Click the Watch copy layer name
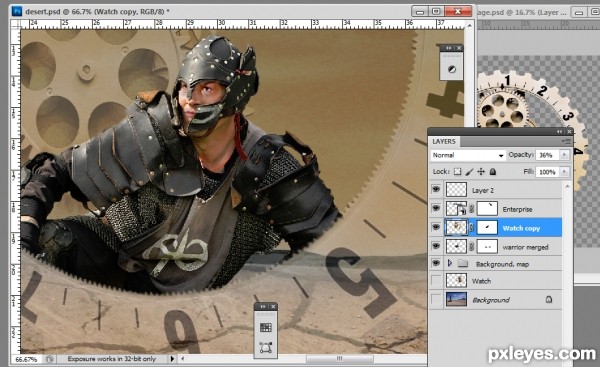The height and width of the screenshot is (367, 600). 521,228
